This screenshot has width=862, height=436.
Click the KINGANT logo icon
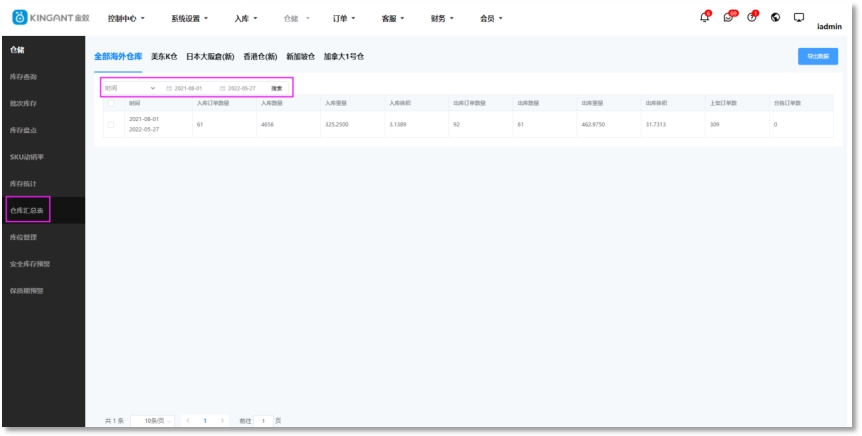(19, 18)
